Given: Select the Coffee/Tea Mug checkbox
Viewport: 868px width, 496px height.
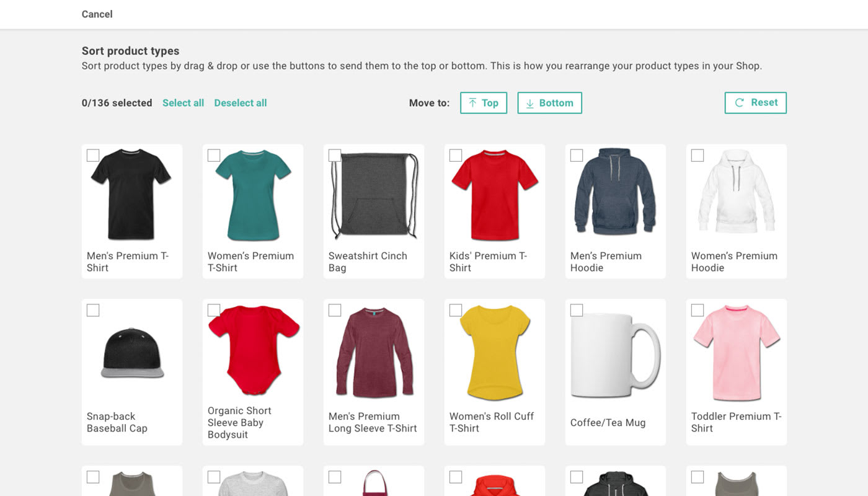Looking at the screenshot, I should click(x=577, y=310).
